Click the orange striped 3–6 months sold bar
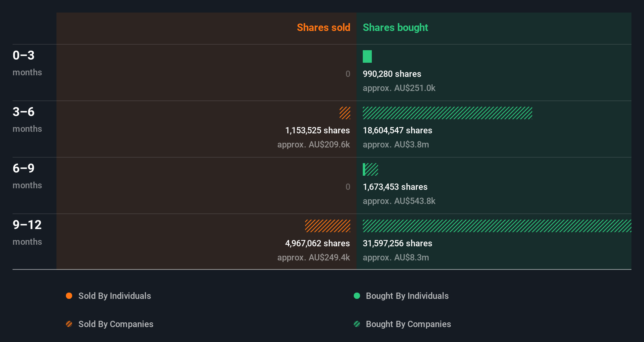644x342 pixels. click(x=345, y=113)
